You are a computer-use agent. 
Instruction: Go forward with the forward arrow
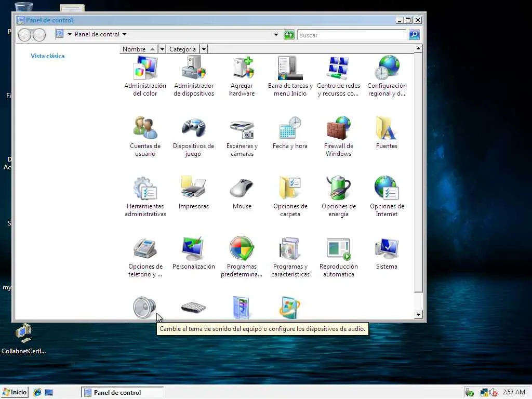pos(39,35)
